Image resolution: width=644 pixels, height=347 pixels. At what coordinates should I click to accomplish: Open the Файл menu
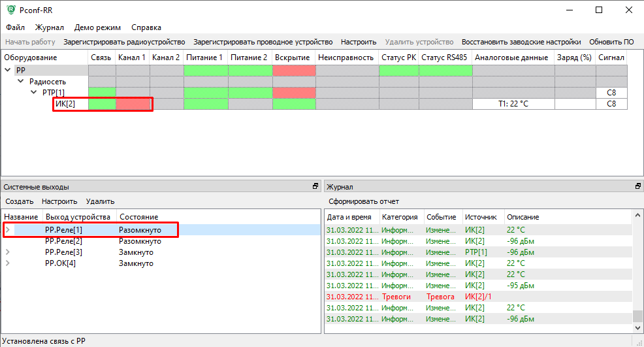point(16,27)
